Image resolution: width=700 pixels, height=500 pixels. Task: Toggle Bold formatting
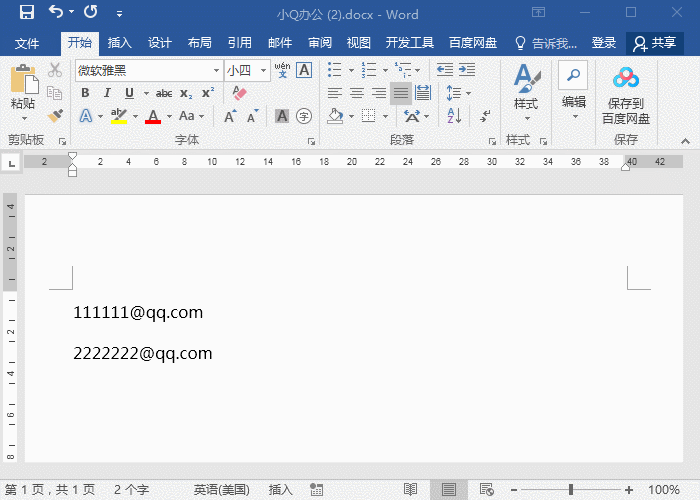[85, 93]
